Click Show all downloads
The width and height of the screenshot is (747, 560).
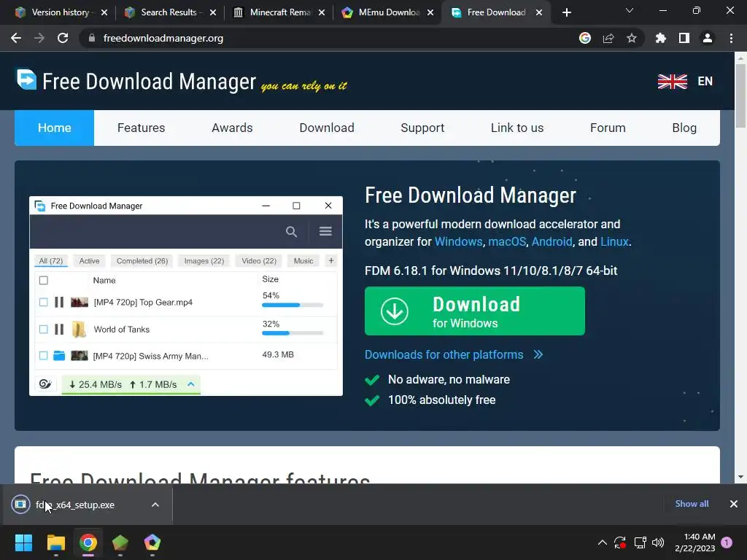tap(692, 504)
